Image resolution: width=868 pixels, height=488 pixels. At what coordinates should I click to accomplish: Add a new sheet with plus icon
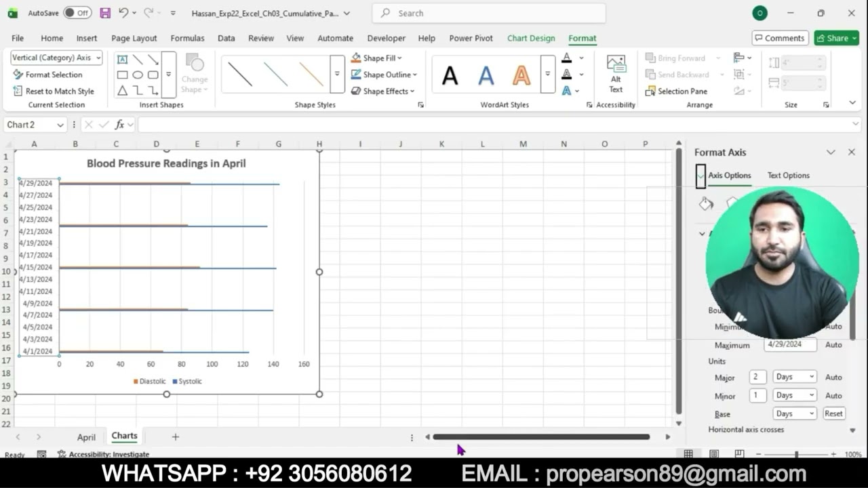[x=175, y=437]
